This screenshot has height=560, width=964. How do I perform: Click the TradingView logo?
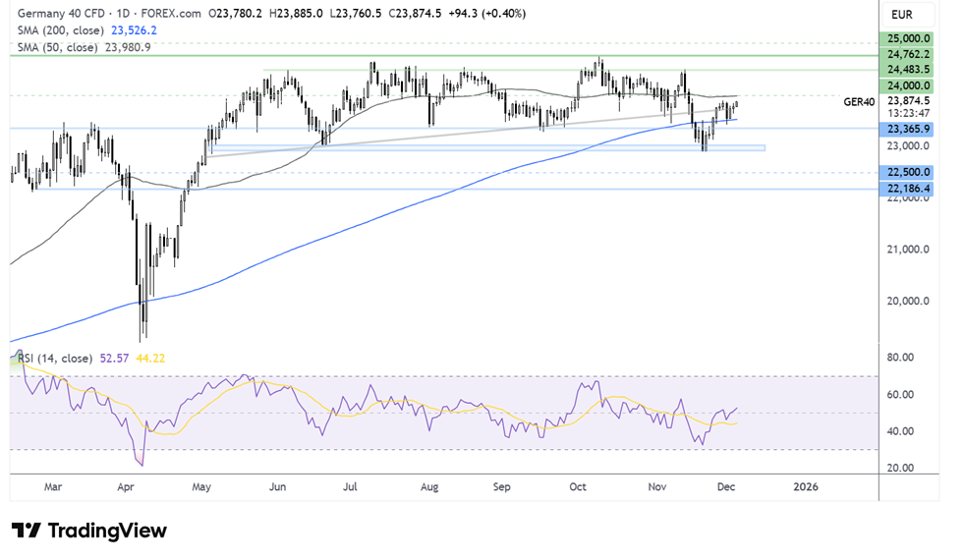click(88, 531)
